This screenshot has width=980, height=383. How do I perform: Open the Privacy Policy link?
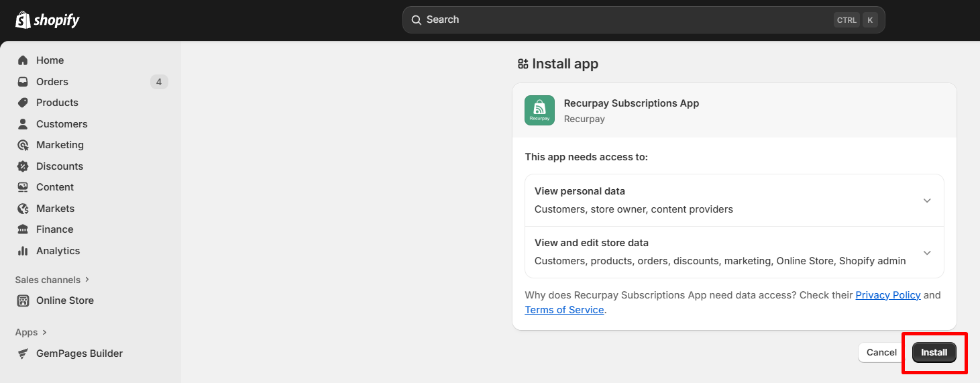(887, 295)
